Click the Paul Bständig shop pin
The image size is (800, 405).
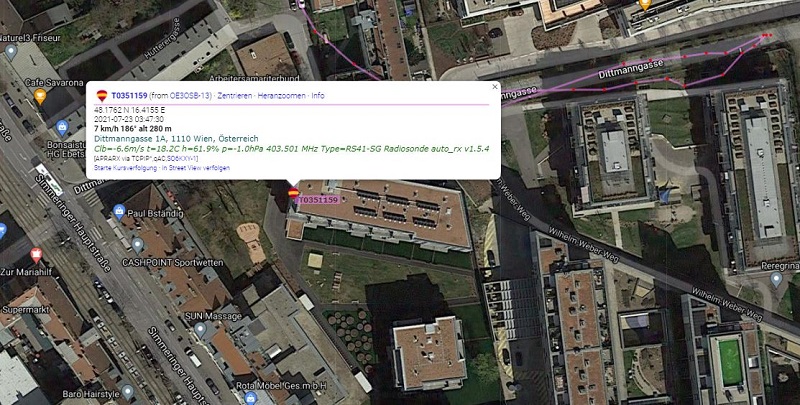point(119,210)
